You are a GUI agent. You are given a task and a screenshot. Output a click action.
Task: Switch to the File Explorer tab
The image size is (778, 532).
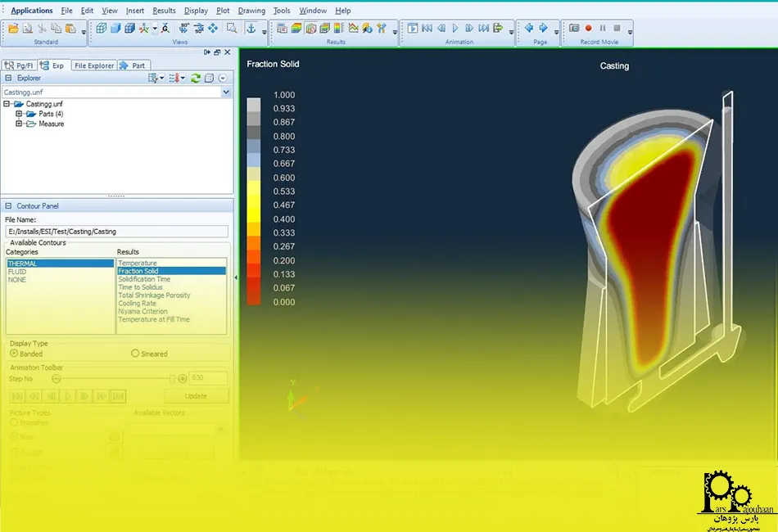click(x=94, y=65)
